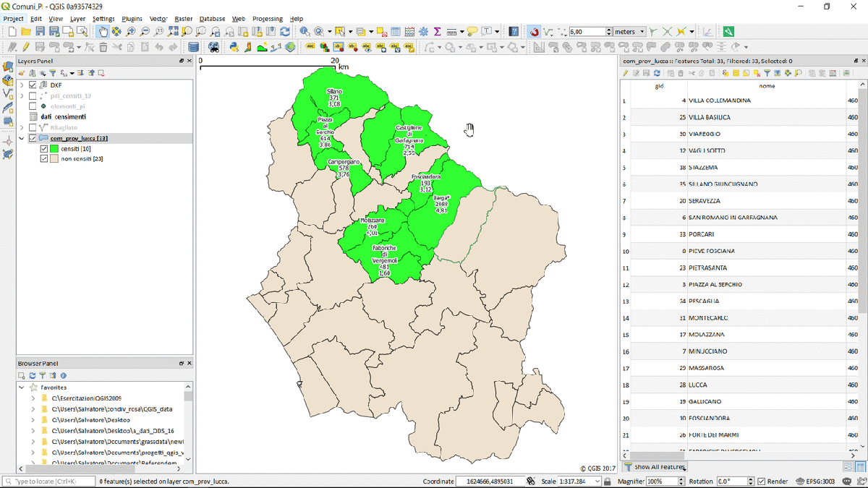This screenshot has width=868, height=488.
Task: Open the snapping units meters dropdown
Action: 629,32
